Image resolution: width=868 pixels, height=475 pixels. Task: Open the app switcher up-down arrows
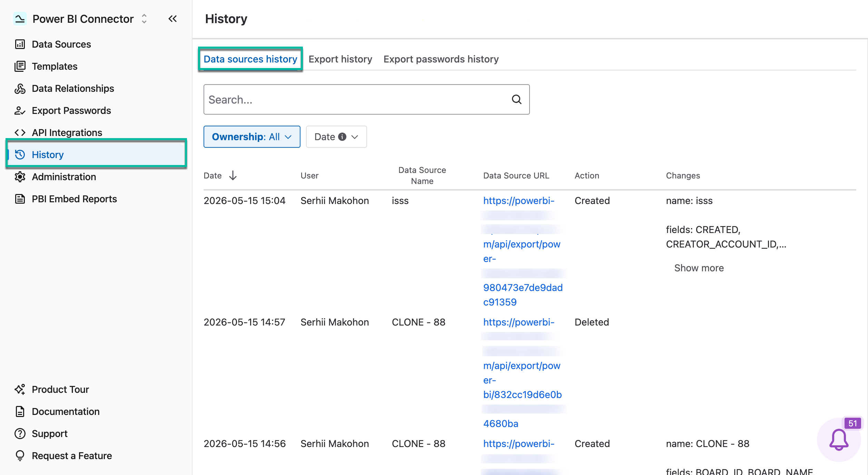coord(144,19)
